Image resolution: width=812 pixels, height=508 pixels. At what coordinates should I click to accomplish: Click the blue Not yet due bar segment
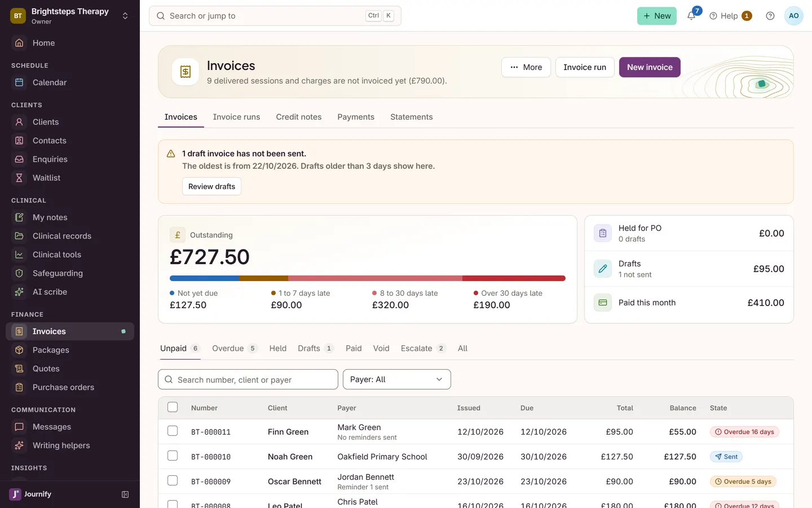(x=204, y=278)
